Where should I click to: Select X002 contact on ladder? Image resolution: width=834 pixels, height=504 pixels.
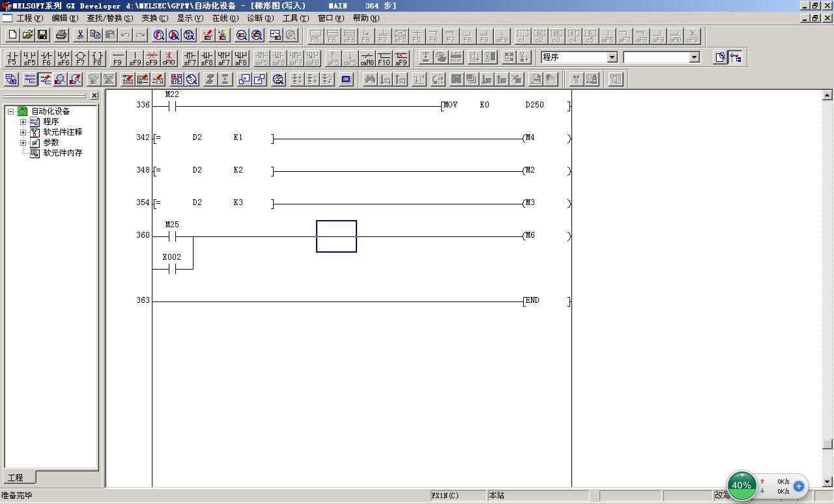pyautogui.click(x=172, y=264)
